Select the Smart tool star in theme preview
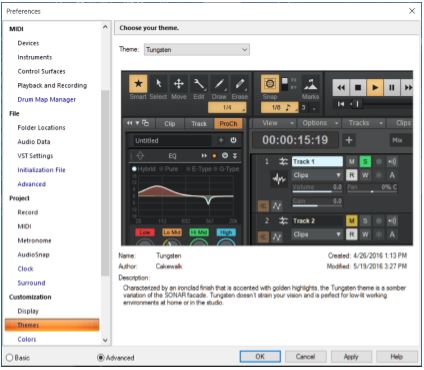The height and width of the screenshot is (370, 424). point(138,83)
